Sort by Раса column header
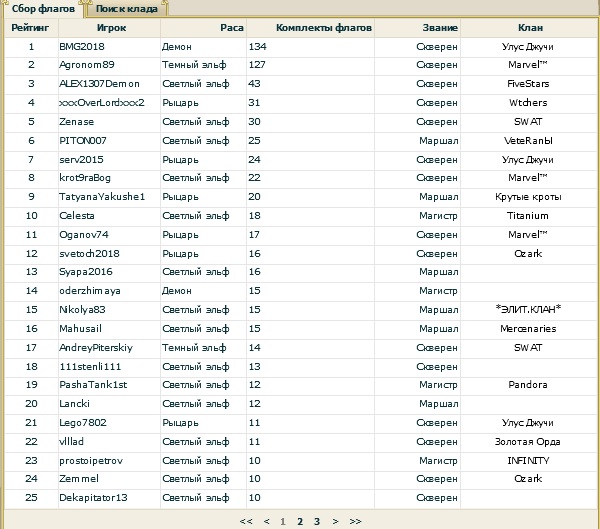Screen dimensions: 600x529 point(232,28)
